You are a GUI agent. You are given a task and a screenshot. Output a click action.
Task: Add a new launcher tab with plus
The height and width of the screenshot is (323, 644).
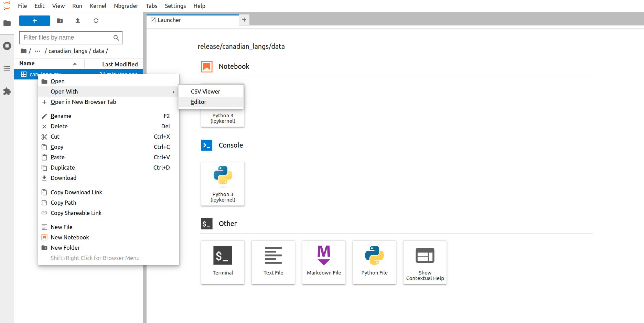pos(244,20)
